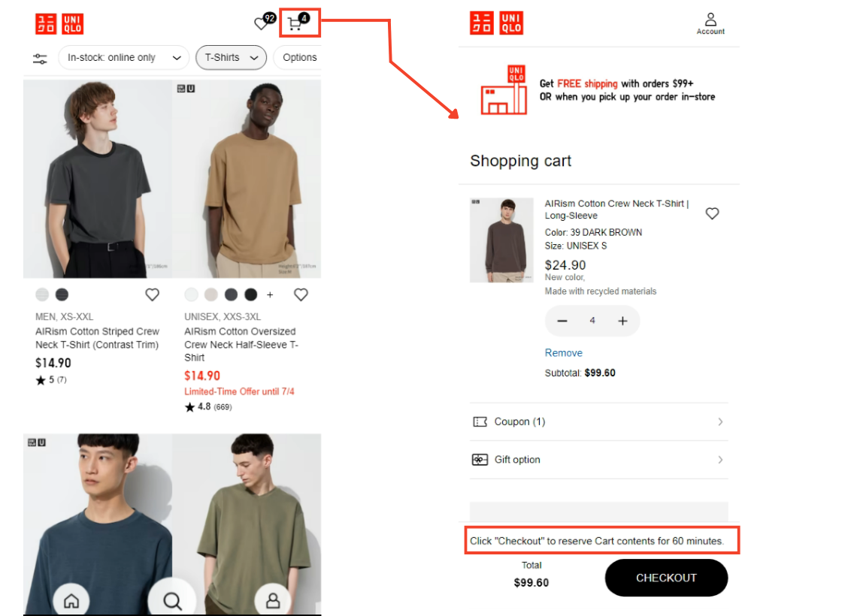Favorite the AIRism Oversized Half-Sleeve T-Shirt
Viewport: 857px width, 616px height.
(301, 294)
